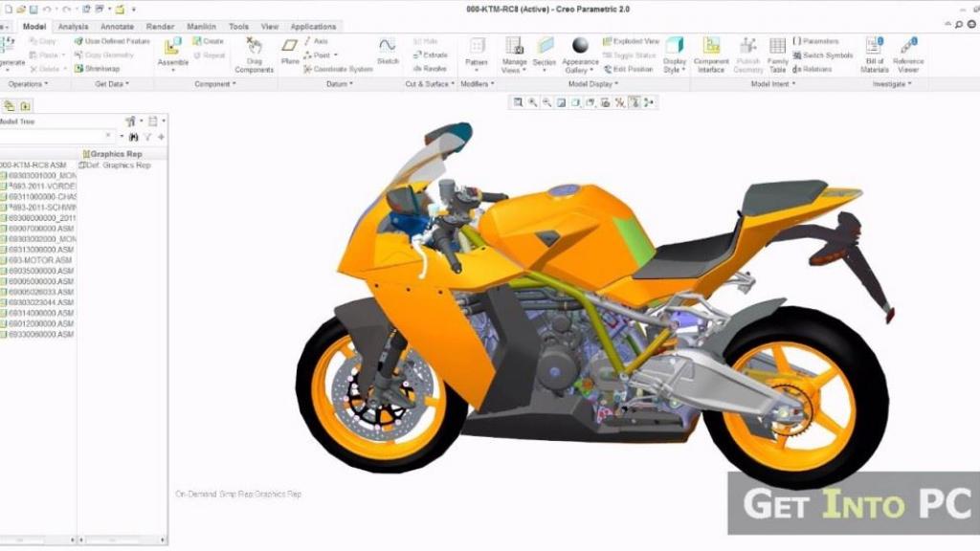Viewport: 980px width, 551px height.
Task: Open the View ribbon tab
Action: 269,26
